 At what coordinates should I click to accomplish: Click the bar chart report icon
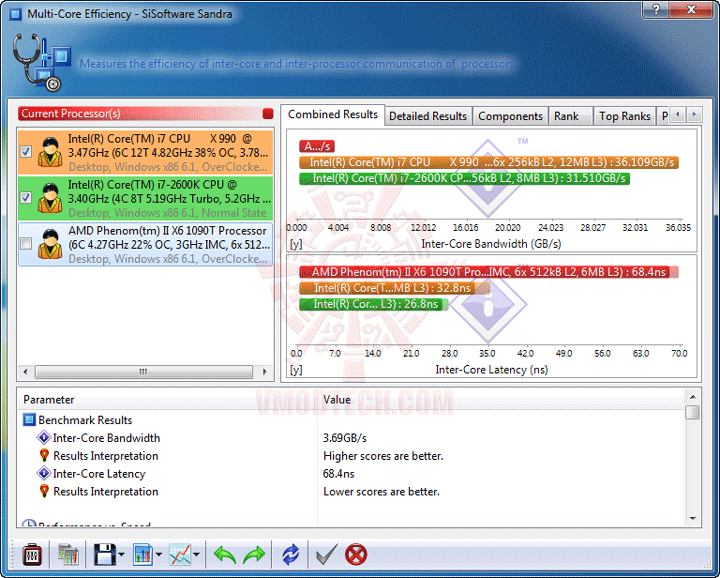pos(143,555)
